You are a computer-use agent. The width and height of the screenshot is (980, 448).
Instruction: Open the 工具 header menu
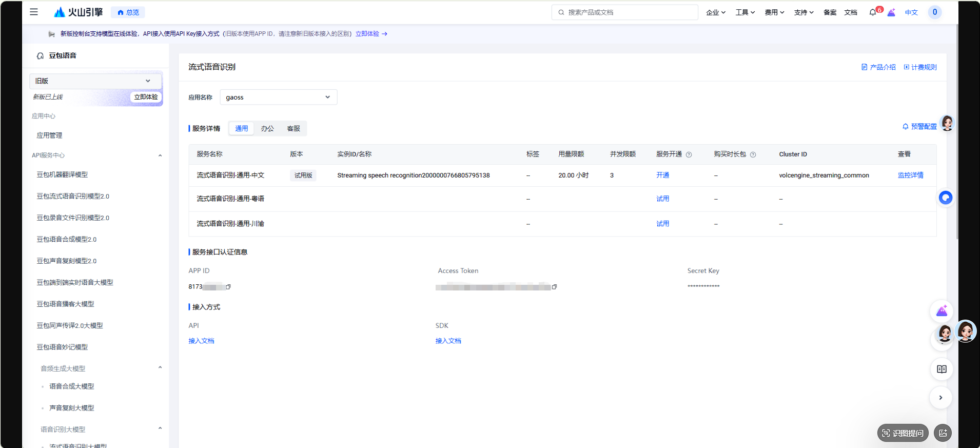745,12
